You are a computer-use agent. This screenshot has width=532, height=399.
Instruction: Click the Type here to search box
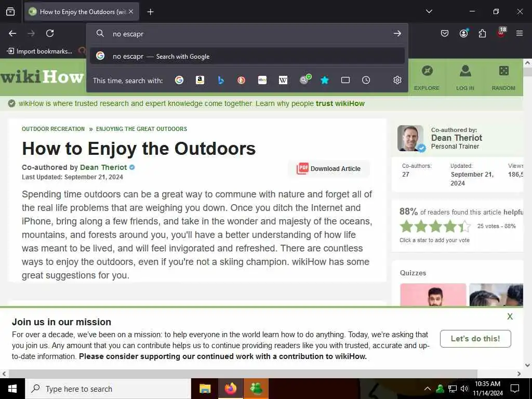pyautogui.click(x=108, y=389)
